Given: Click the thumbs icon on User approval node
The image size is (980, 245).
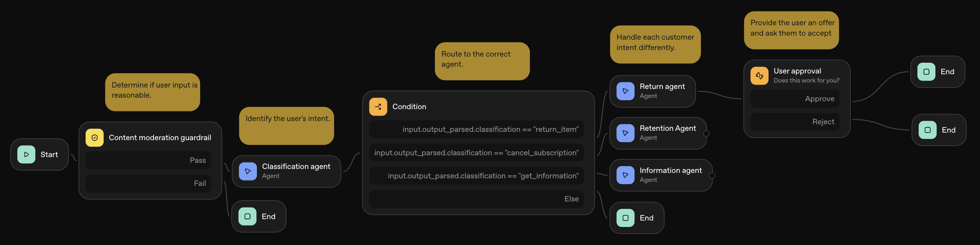Looking at the screenshot, I should coord(759,75).
